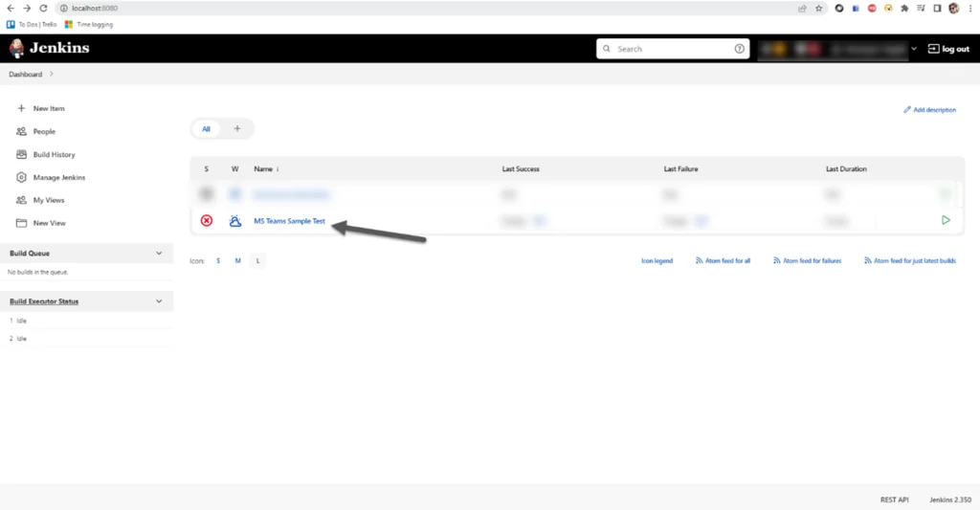
Task: Sort the table by the Name column
Action: pyautogui.click(x=266, y=168)
